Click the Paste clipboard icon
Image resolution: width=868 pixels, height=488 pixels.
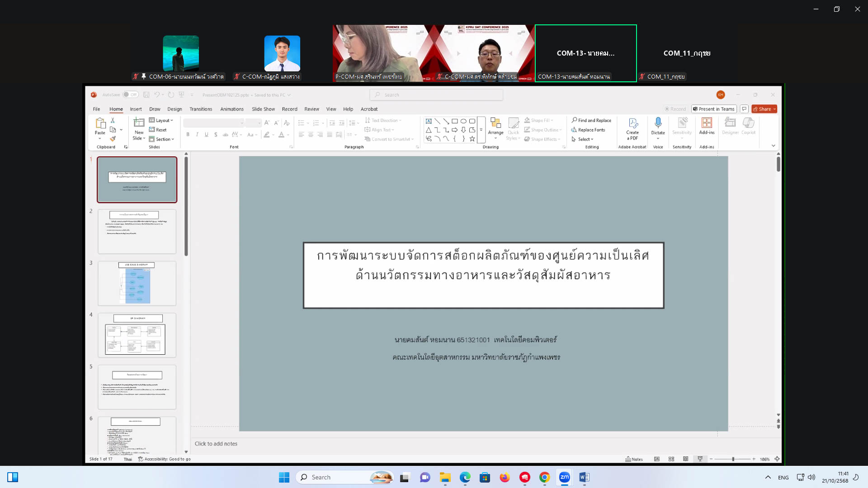pyautogui.click(x=100, y=123)
